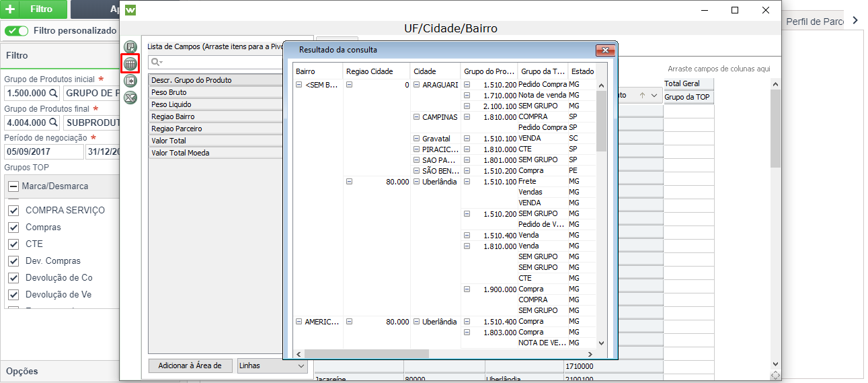Select the Descr. Grupo do Produto field
Viewport: 868px width, 383px height.
pos(215,80)
